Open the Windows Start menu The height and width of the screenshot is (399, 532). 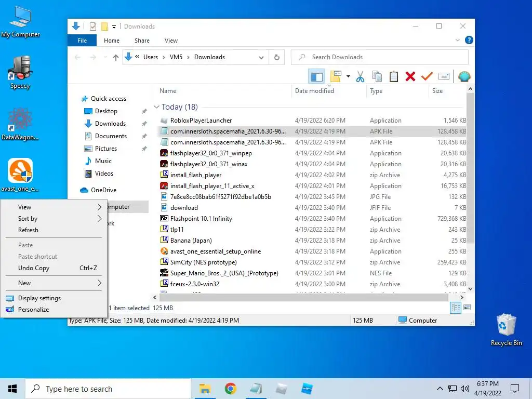12,389
